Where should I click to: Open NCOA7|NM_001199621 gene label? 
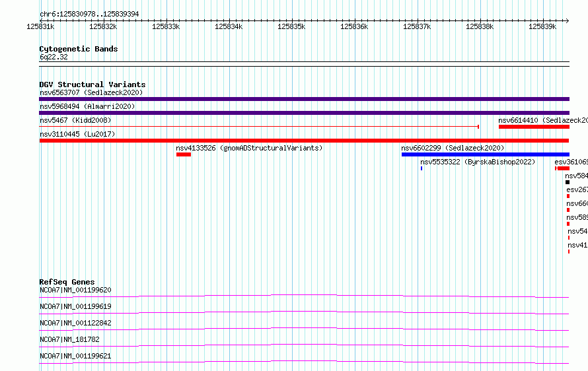[x=75, y=356]
